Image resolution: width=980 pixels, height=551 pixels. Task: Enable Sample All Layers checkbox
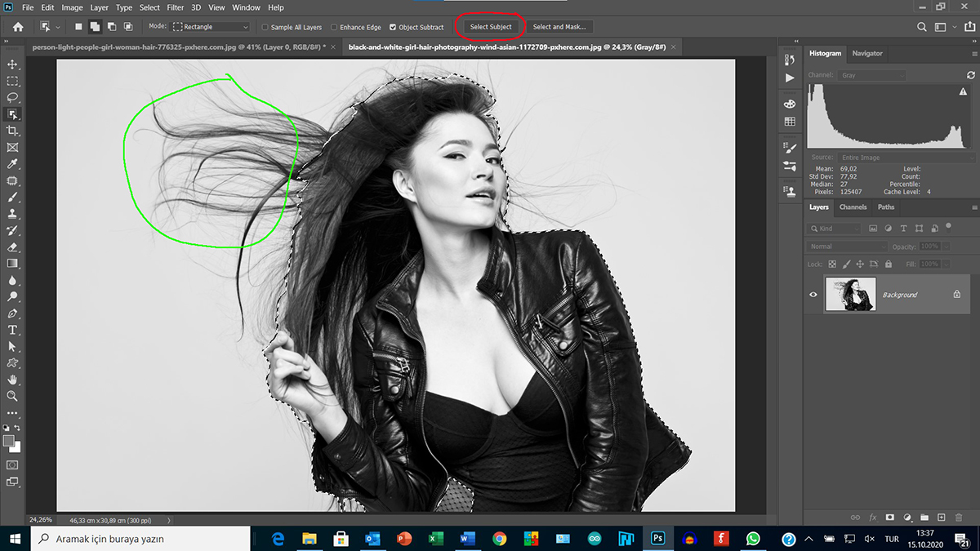(x=265, y=27)
